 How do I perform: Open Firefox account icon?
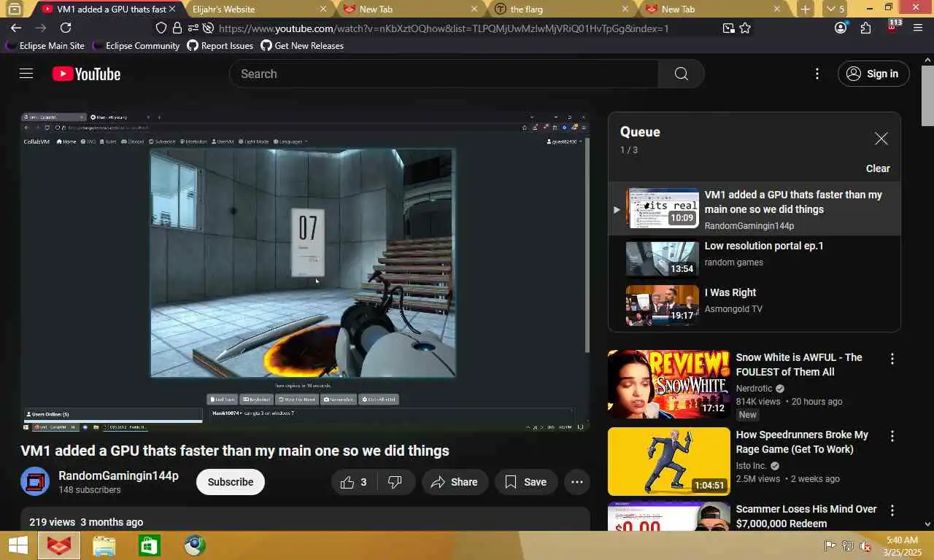coord(841,28)
